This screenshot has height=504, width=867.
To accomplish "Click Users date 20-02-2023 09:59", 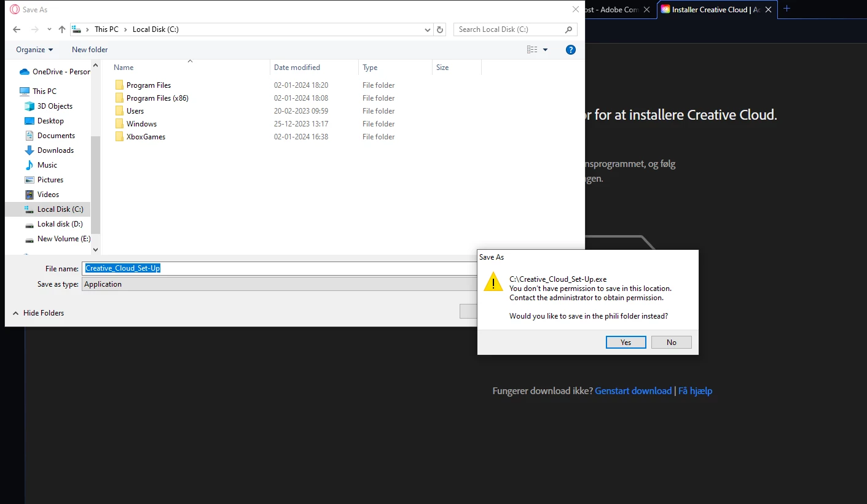I will [301, 111].
